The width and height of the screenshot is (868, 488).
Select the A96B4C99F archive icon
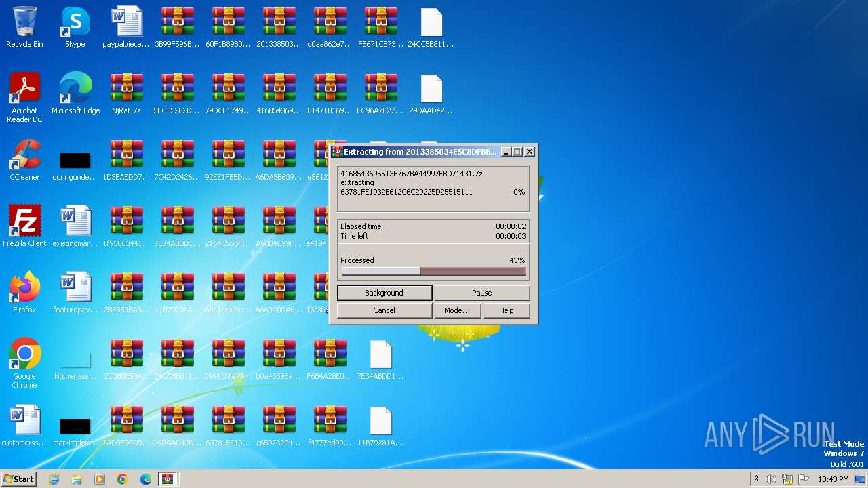[x=279, y=226]
